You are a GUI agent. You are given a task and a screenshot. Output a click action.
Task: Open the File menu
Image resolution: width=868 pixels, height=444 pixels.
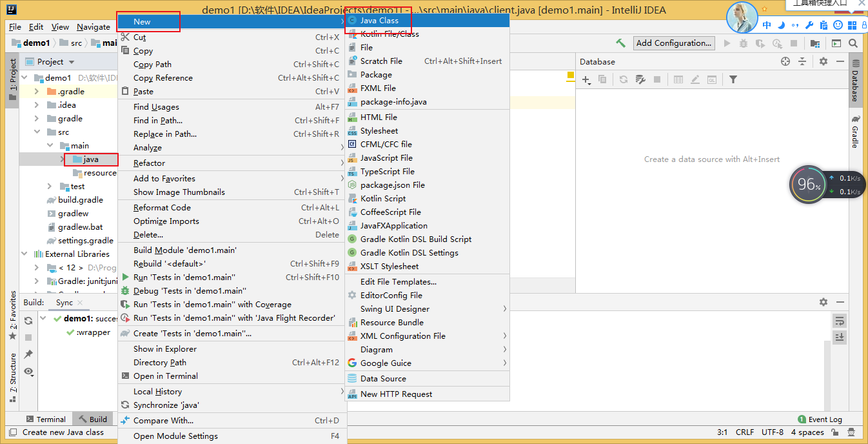point(15,27)
